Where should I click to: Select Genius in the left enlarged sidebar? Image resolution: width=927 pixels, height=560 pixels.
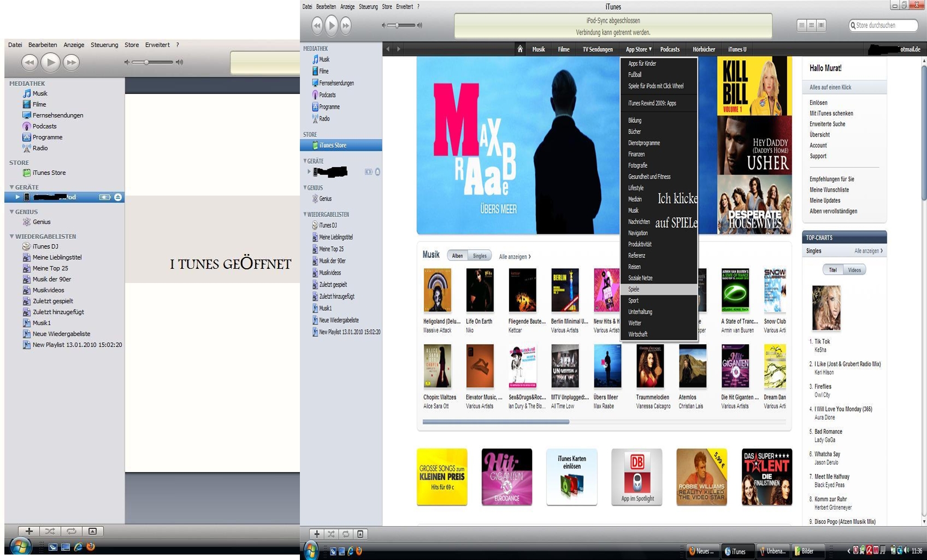pos(42,222)
